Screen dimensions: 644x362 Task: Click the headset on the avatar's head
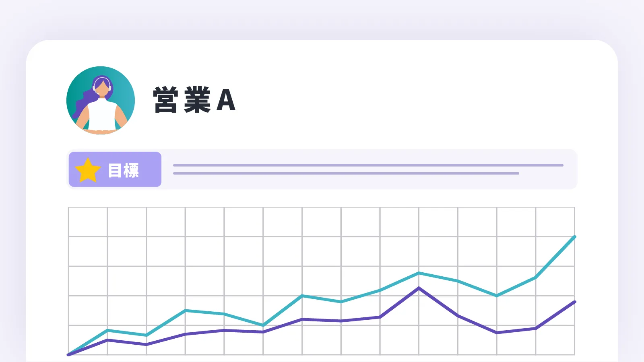click(101, 79)
